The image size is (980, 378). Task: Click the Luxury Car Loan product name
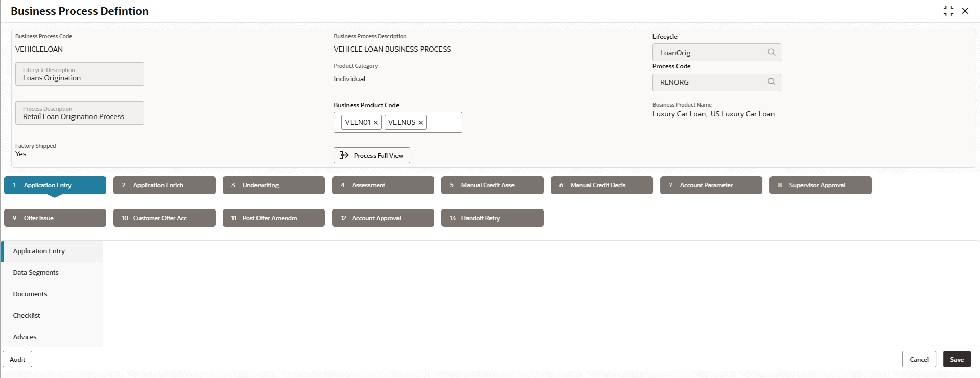(x=680, y=114)
